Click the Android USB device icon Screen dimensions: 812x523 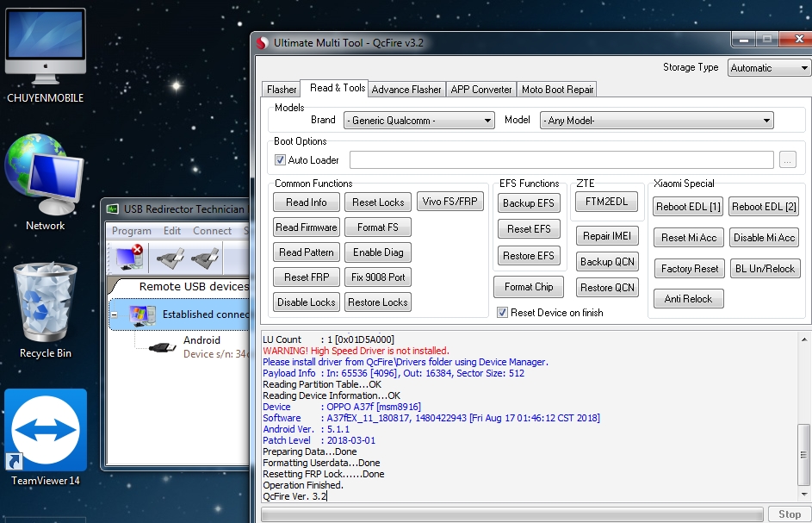(162, 346)
